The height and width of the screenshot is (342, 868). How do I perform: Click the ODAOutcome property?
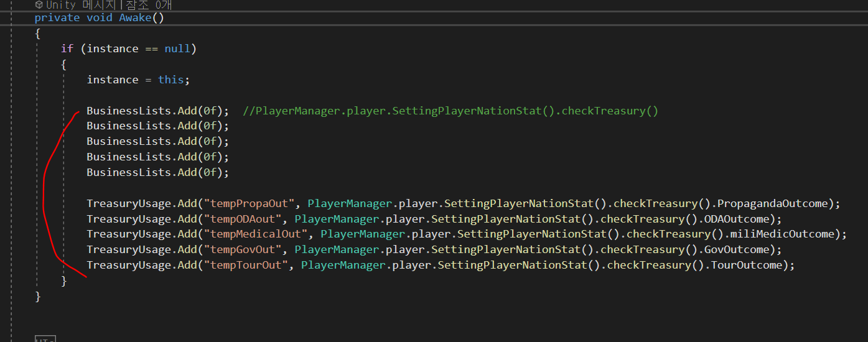point(737,219)
